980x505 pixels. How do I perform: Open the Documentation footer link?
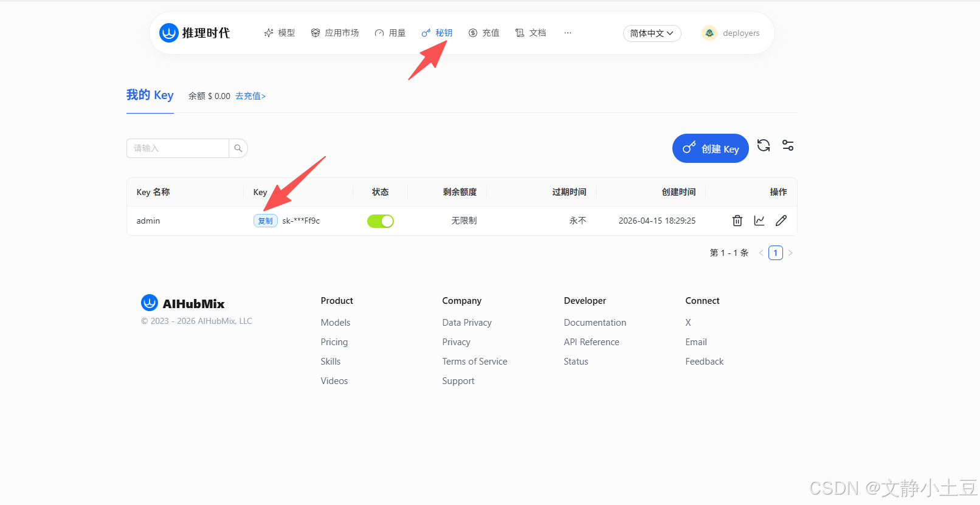(x=595, y=323)
